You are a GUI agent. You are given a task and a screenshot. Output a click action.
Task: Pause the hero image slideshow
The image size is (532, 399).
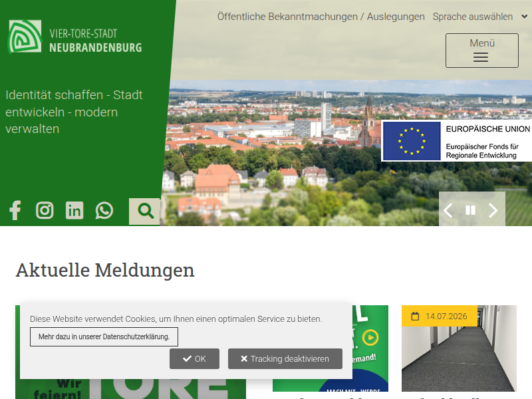pyautogui.click(x=470, y=210)
